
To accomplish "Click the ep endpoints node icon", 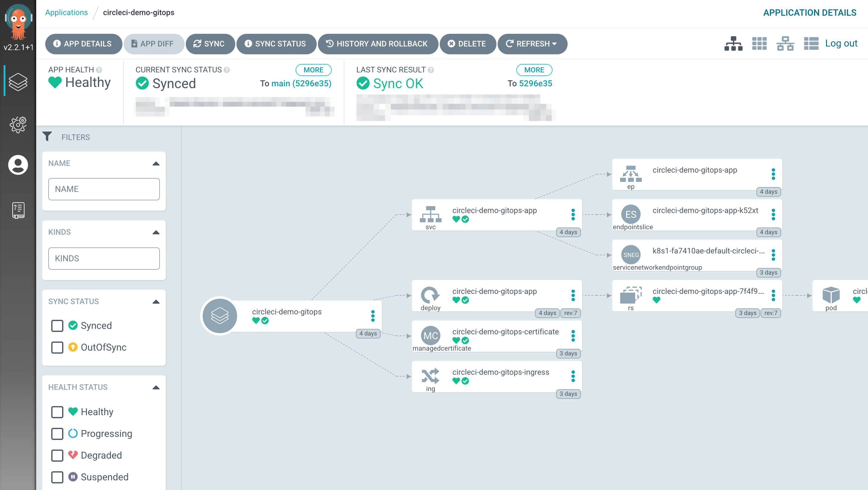I will pos(630,174).
